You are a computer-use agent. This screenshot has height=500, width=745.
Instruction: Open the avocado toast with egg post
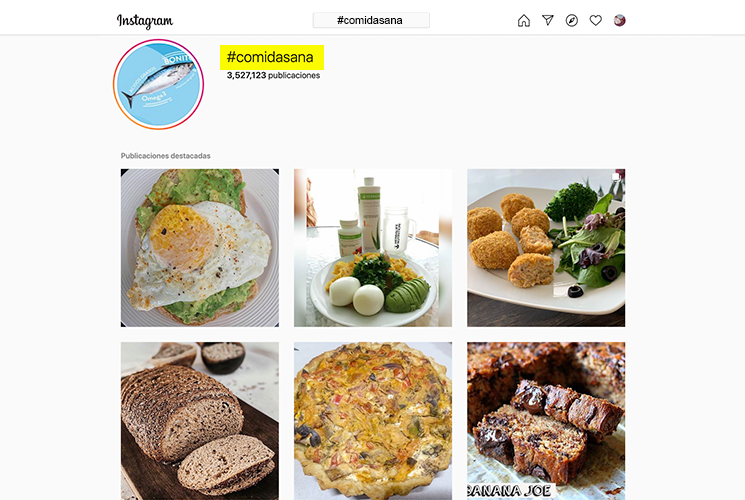(x=200, y=248)
